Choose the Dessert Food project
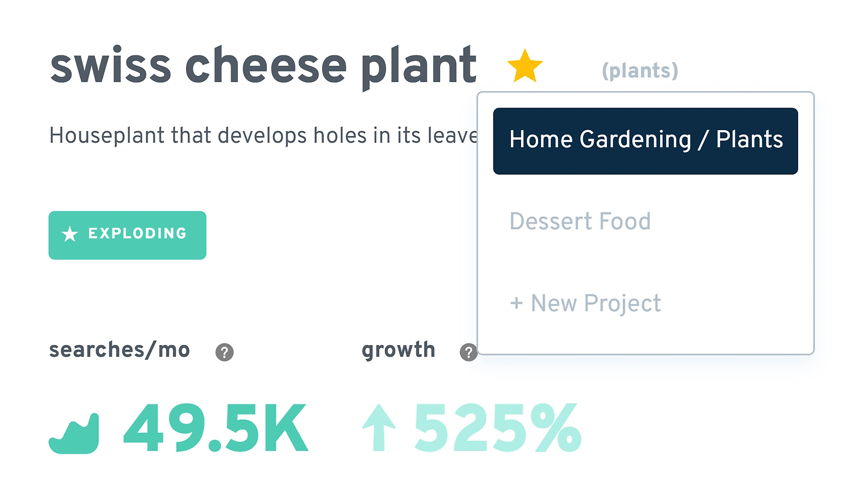The height and width of the screenshot is (497, 868). 580,221
